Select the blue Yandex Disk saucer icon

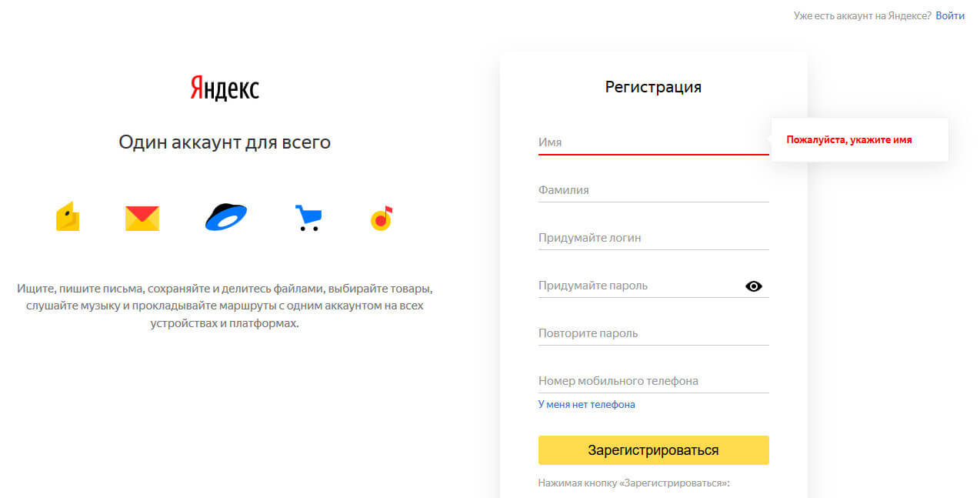point(225,217)
